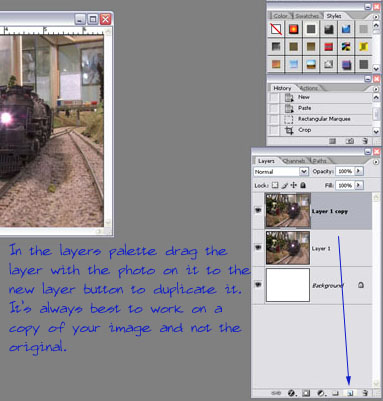
Task: Delete current state with History trash icon
Action: pyautogui.click(x=365, y=141)
